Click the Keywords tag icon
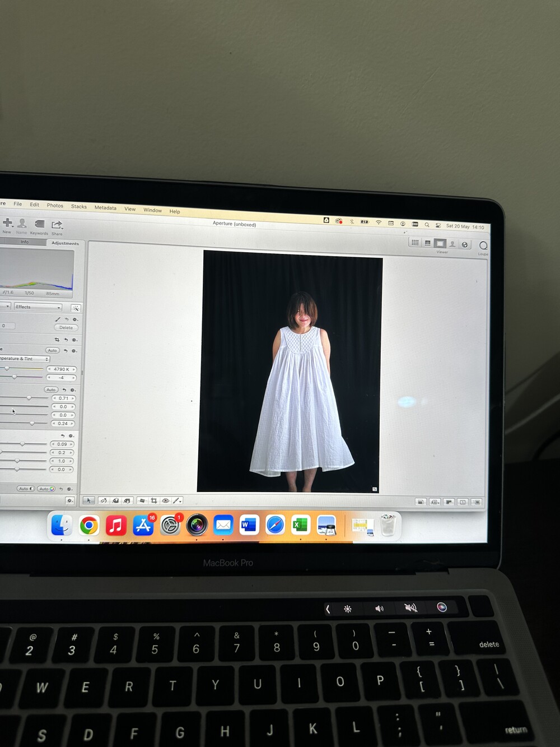The height and width of the screenshot is (747, 560). tap(39, 224)
